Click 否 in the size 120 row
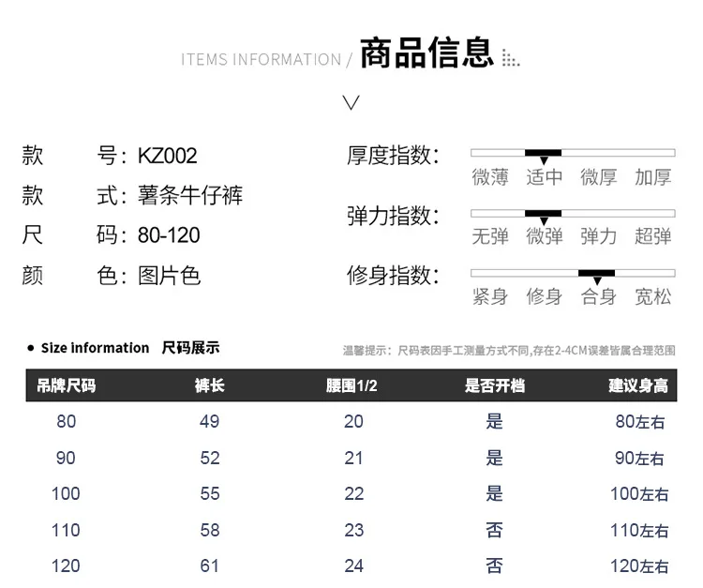Image resolution: width=703 pixels, height=588 pixels. pos(495,566)
